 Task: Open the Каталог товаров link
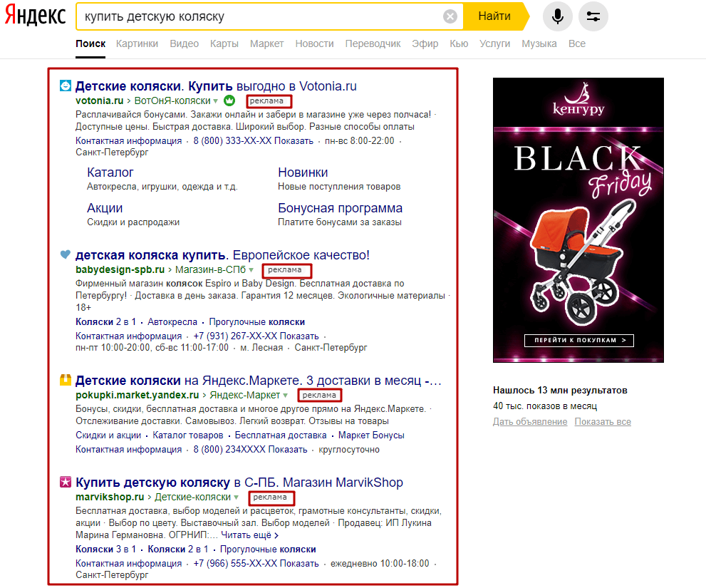click(x=188, y=435)
